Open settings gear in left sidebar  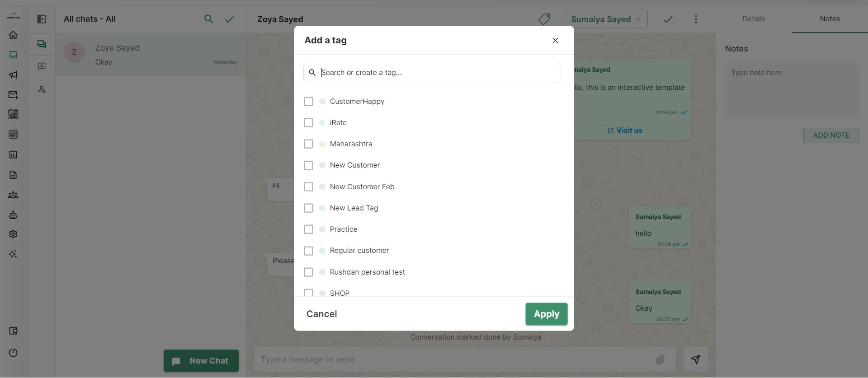[x=13, y=234]
